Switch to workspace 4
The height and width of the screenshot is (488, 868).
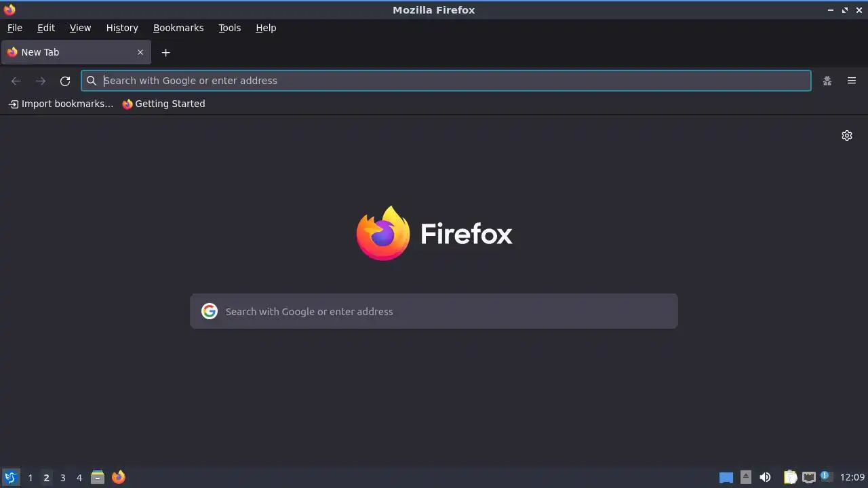79,478
